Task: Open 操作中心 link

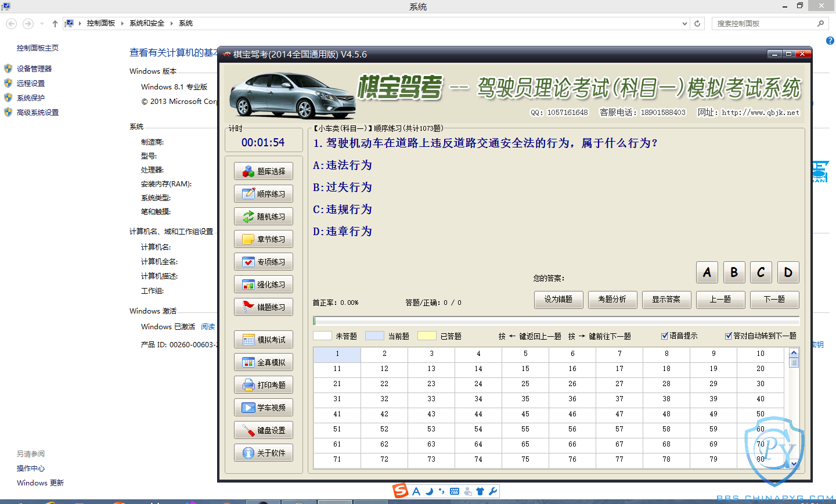Action: coord(31,468)
